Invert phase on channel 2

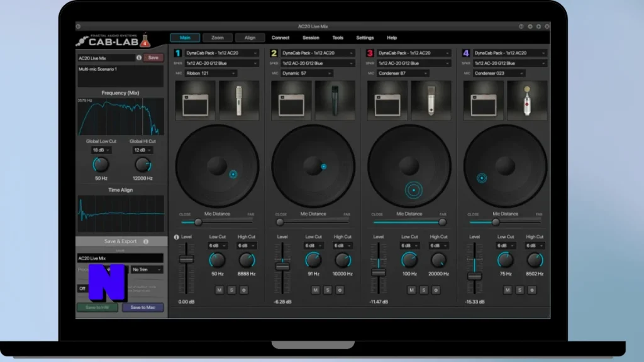[x=340, y=290]
